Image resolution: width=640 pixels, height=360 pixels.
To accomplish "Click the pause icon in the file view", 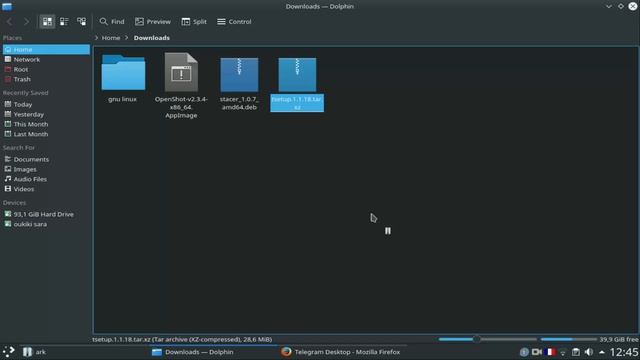I will click(388, 231).
